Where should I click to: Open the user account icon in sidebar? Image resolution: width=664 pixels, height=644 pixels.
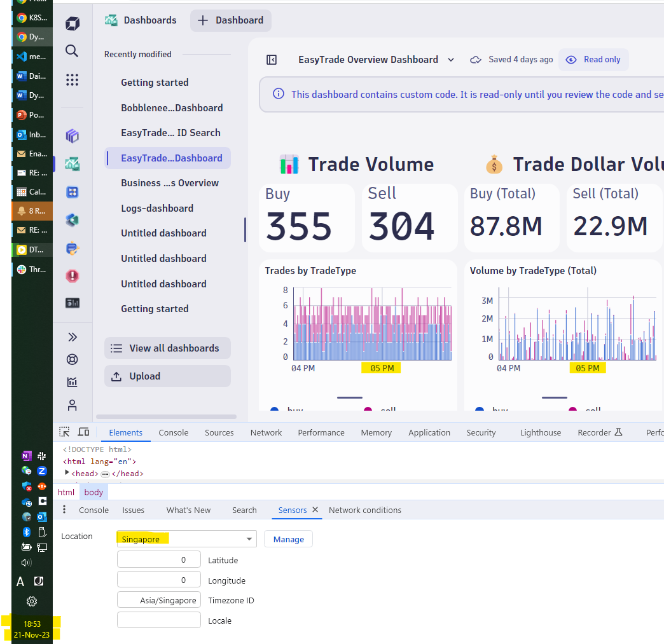[x=73, y=405]
